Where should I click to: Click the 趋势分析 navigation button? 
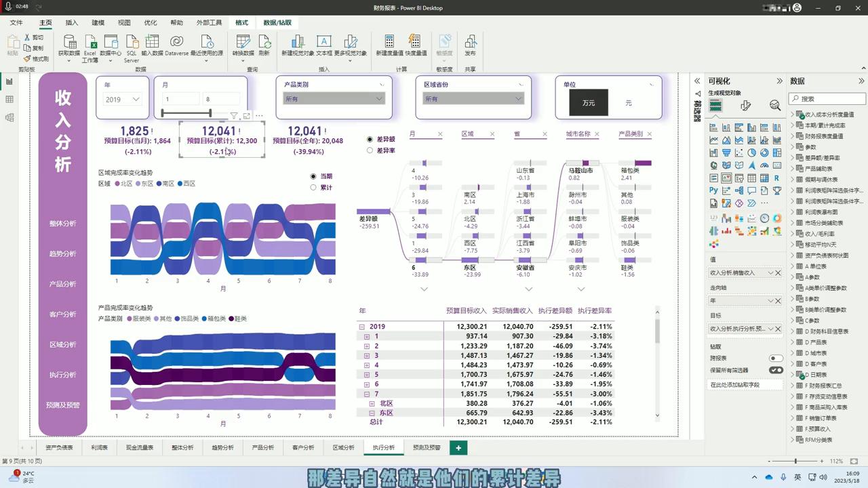tap(62, 253)
